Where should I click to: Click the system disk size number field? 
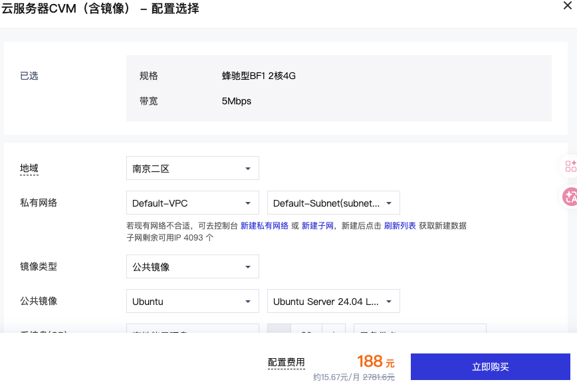click(306, 329)
